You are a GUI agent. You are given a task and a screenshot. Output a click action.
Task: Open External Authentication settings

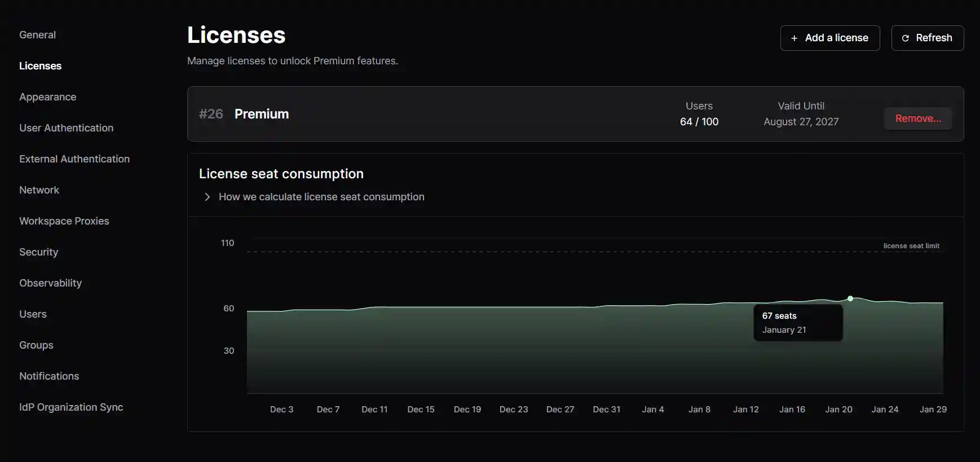coord(74,159)
